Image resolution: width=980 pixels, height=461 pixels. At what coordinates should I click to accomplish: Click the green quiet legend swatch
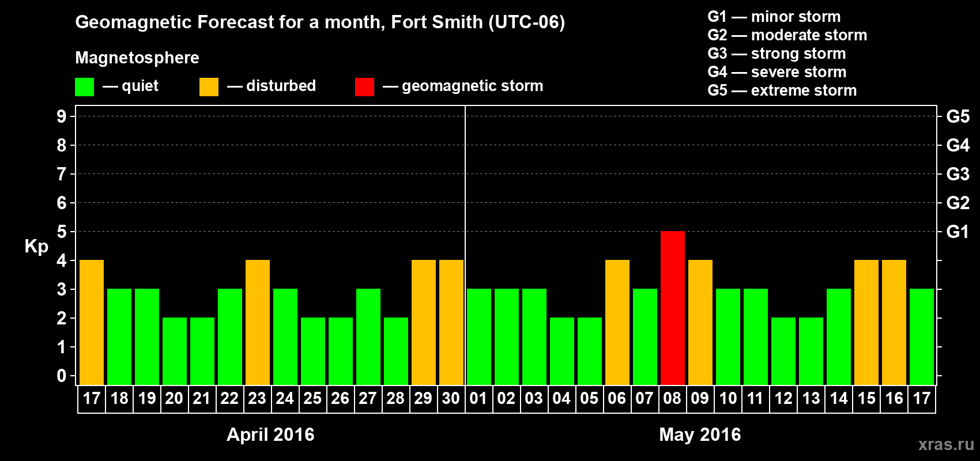tap(85, 87)
